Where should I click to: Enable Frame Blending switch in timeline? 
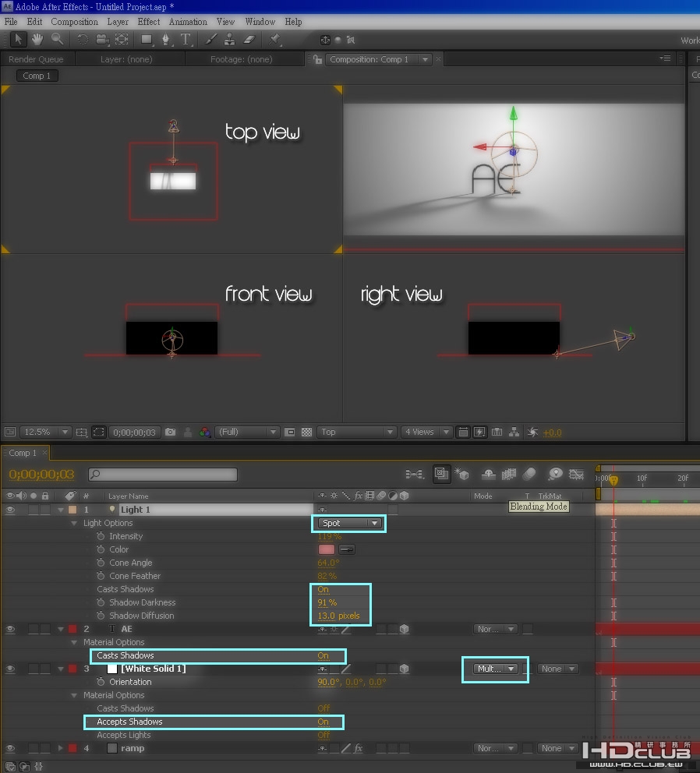point(508,475)
